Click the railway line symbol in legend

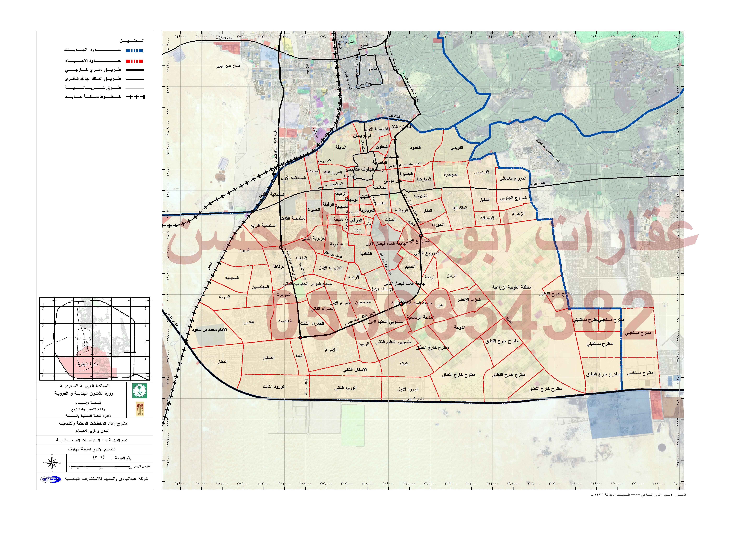[135, 97]
